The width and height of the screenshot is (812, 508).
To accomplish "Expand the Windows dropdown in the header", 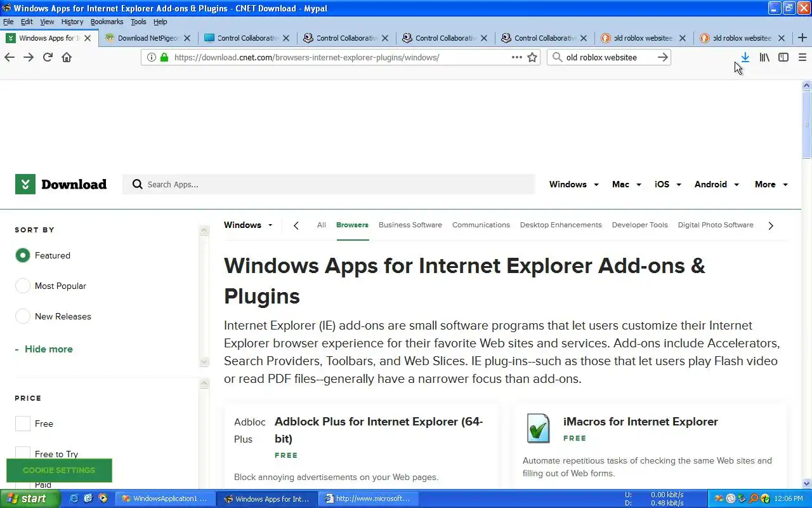I will [574, 184].
